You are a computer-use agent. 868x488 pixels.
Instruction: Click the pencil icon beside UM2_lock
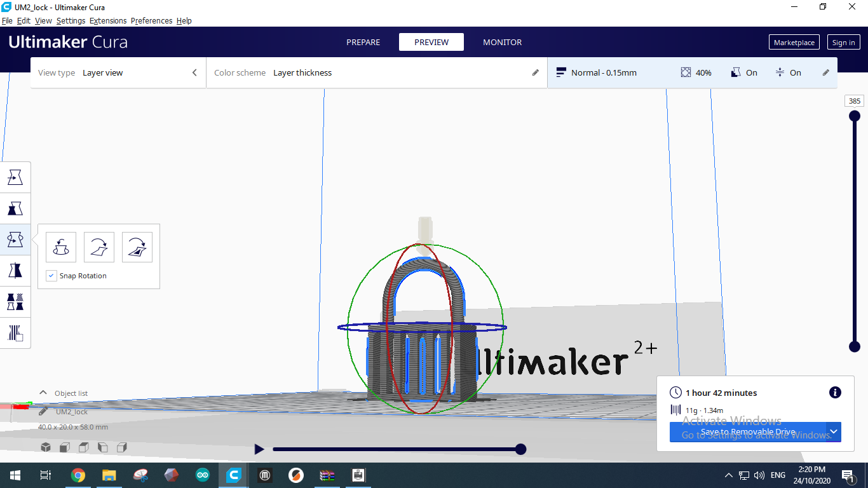coord(43,411)
